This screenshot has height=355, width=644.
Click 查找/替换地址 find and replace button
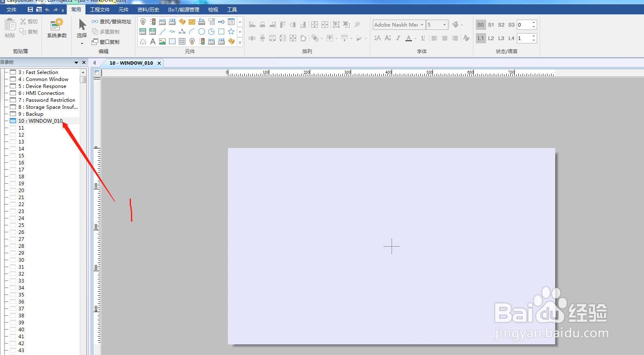(x=112, y=22)
